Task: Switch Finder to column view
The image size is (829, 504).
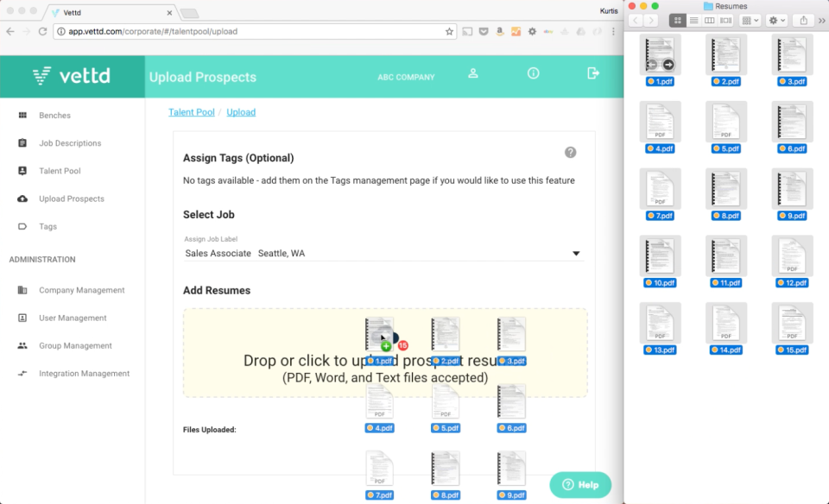Action: (710, 21)
